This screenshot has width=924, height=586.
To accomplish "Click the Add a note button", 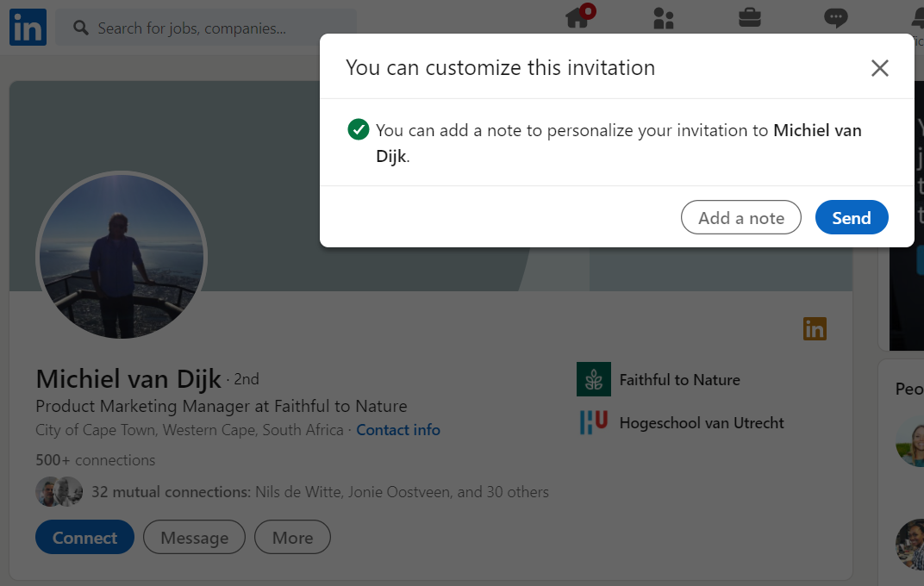I will (740, 218).
